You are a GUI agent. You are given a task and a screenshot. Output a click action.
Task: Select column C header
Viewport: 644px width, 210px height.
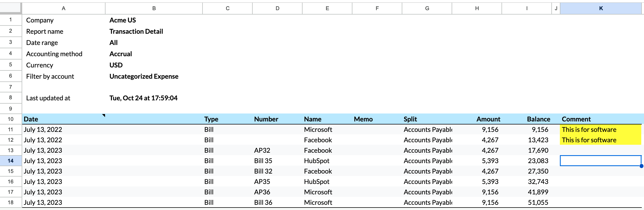click(x=227, y=8)
